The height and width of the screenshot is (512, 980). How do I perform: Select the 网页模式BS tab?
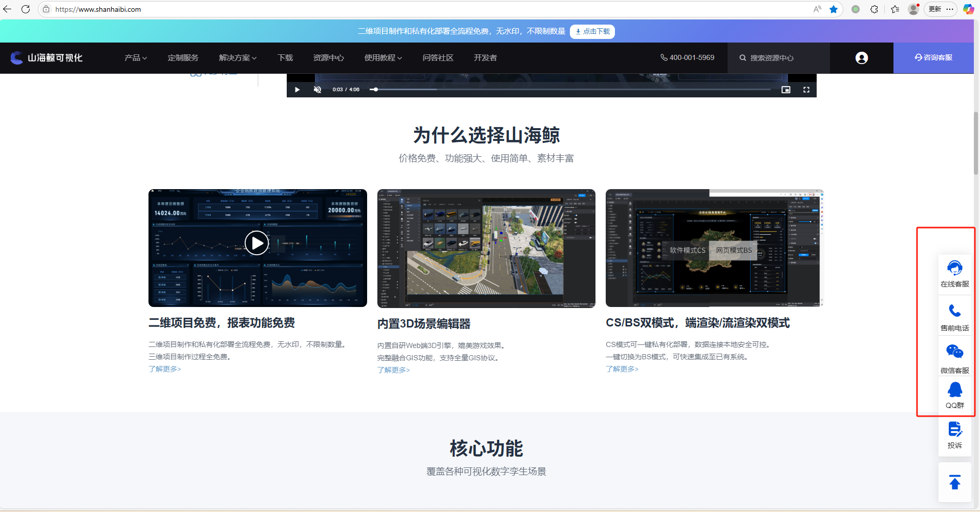tap(734, 250)
